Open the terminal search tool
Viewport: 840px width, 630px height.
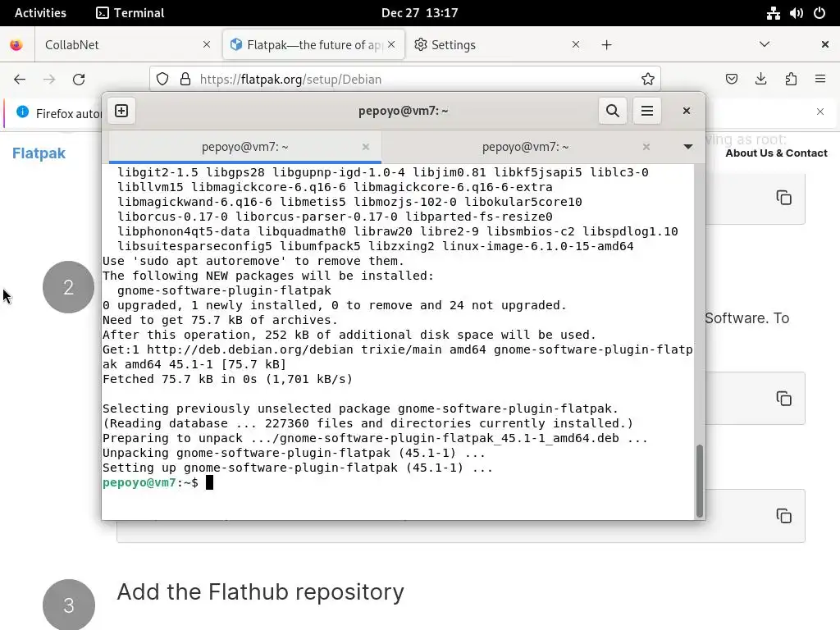click(x=612, y=111)
